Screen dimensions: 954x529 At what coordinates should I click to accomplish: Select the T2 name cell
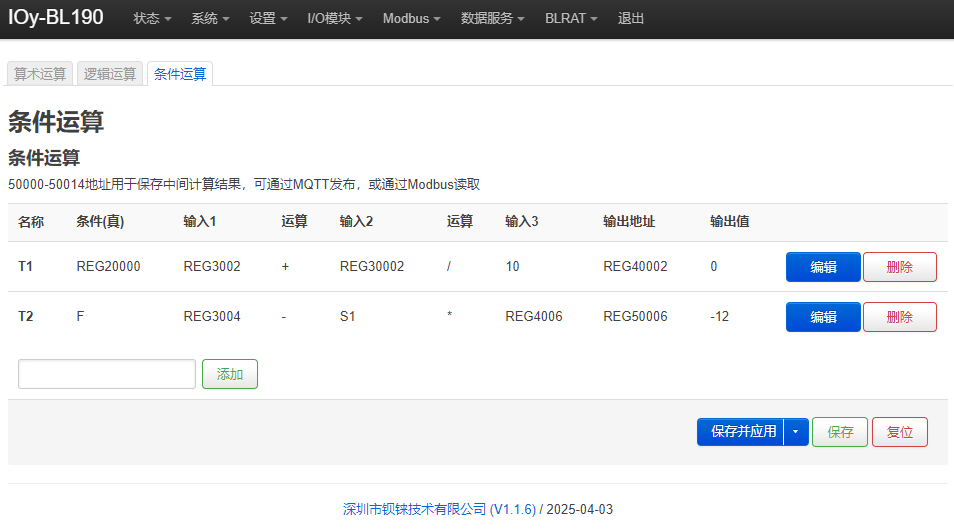pyautogui.click(x=26, y=316)
